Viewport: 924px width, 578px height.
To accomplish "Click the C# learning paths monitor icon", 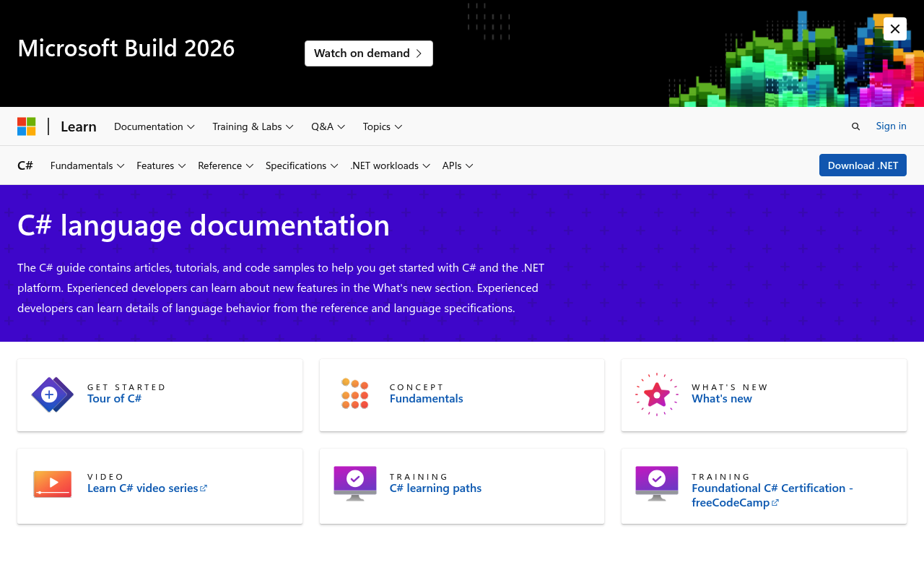I will tap(355, 483).
